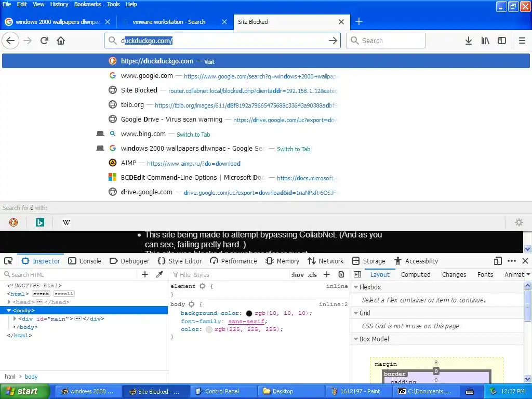Search with the Bing one-off icon
This screenshot has height=399, width=532.
pos(40,222)
